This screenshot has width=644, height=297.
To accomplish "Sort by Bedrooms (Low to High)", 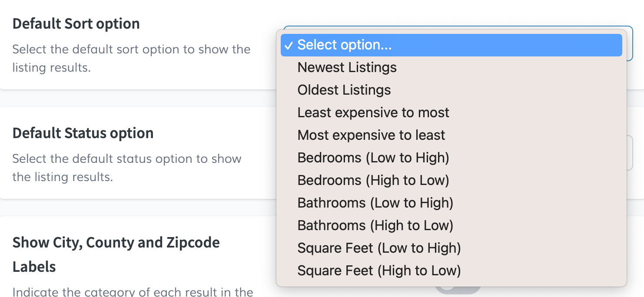I will coord(373,158).
